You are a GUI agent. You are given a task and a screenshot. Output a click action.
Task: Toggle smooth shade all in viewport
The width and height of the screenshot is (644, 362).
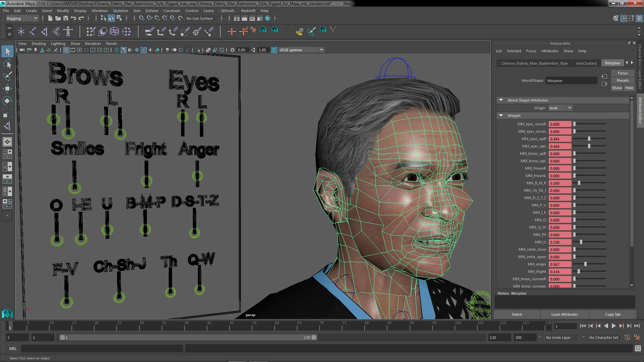pyautogui.click(x=123, y=50)
